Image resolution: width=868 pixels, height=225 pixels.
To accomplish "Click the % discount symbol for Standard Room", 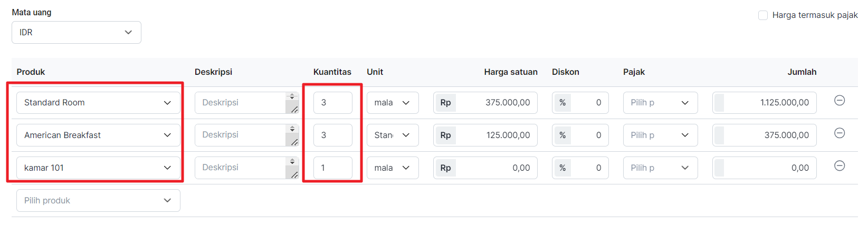I will click(x=562, y=103).
